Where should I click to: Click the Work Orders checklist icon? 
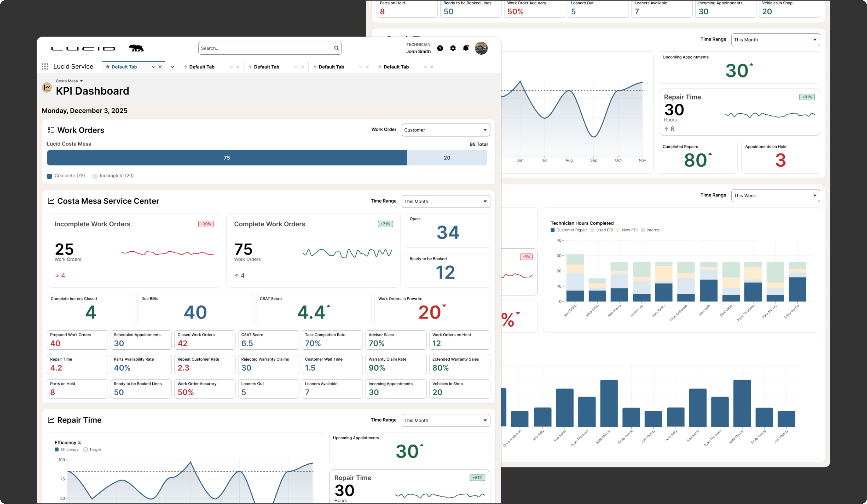pyautogui.click(x=51, y=130)
